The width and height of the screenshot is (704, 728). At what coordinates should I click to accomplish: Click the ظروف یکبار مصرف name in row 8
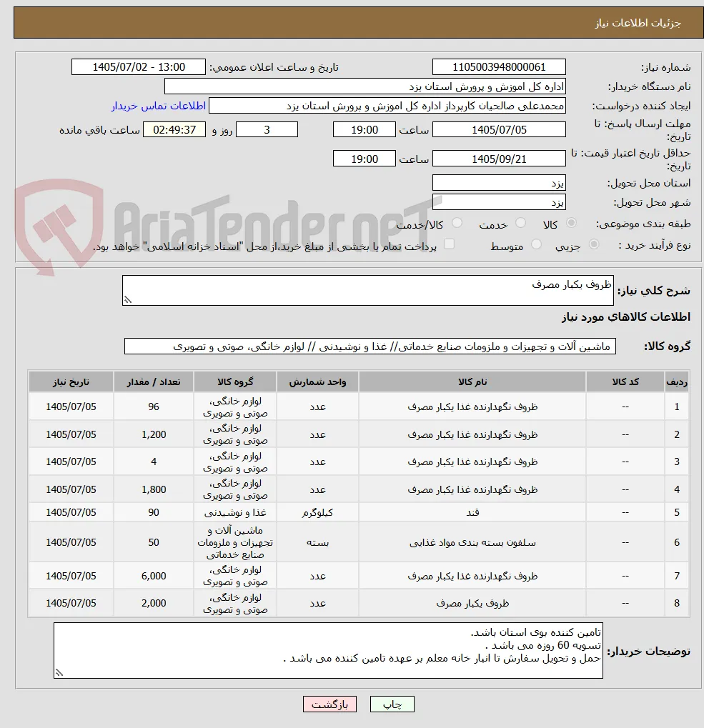472,603
